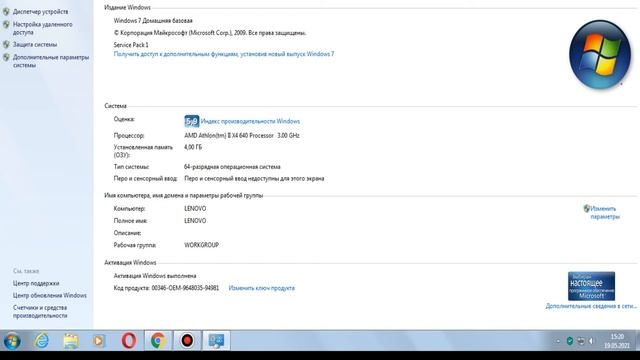Image resolution: width=640 pixels, height=360 pixels.
Task: Switch to the screen recorder taskbar icon
Action: click(187, 340)
